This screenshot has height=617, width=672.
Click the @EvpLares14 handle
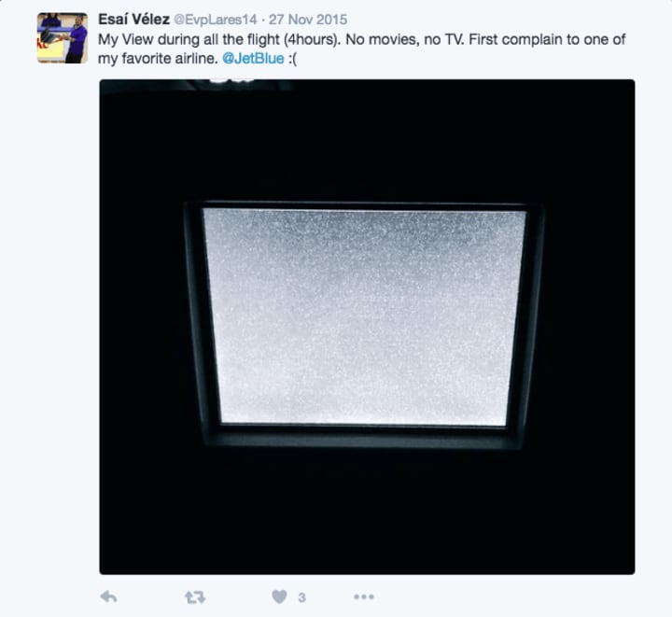click(216, 20)
